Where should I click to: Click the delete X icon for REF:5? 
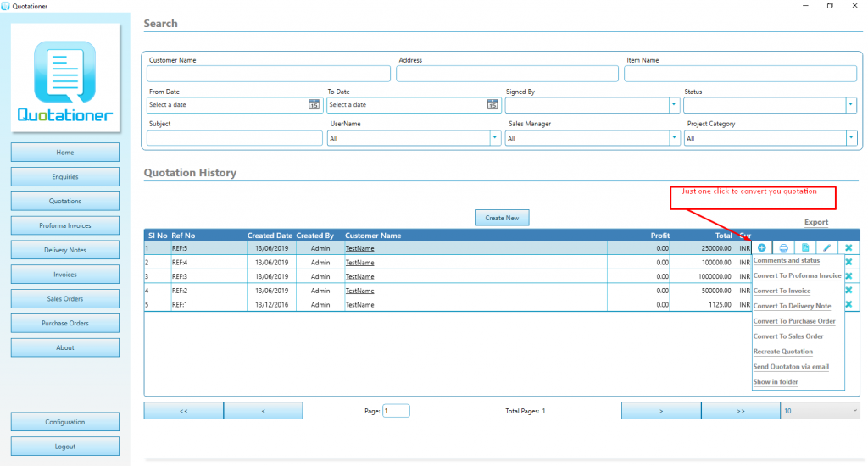[849, 248]
